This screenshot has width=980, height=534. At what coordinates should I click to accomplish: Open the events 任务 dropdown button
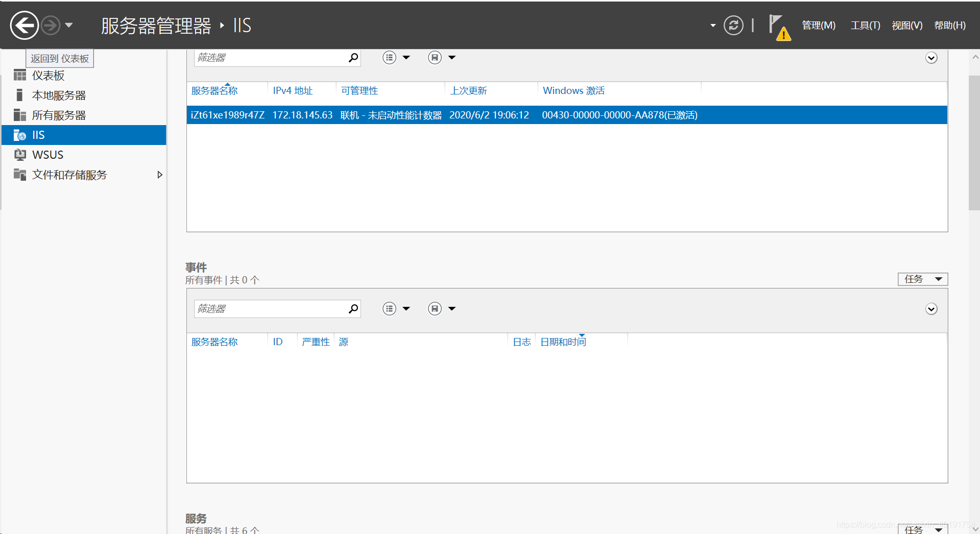click(923, 279)
